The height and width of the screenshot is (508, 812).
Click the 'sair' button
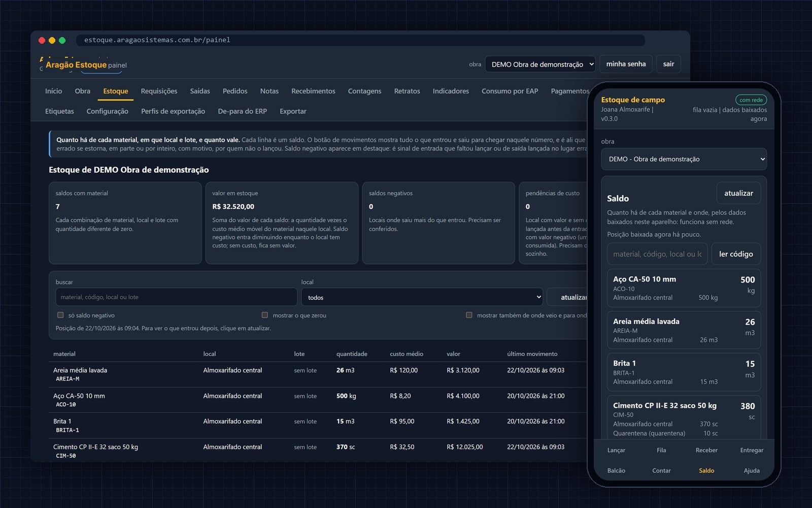[x=668, y=64]
